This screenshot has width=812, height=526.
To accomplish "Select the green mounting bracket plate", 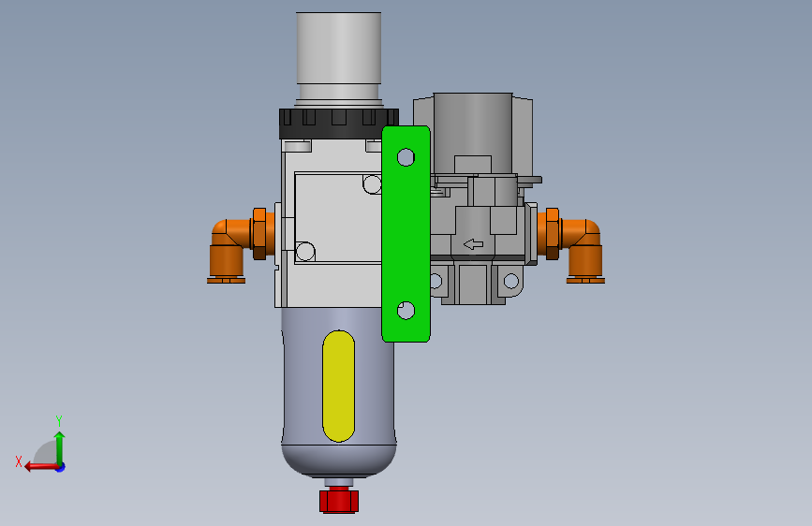I will pyautogui.click(x=406, y=234).
